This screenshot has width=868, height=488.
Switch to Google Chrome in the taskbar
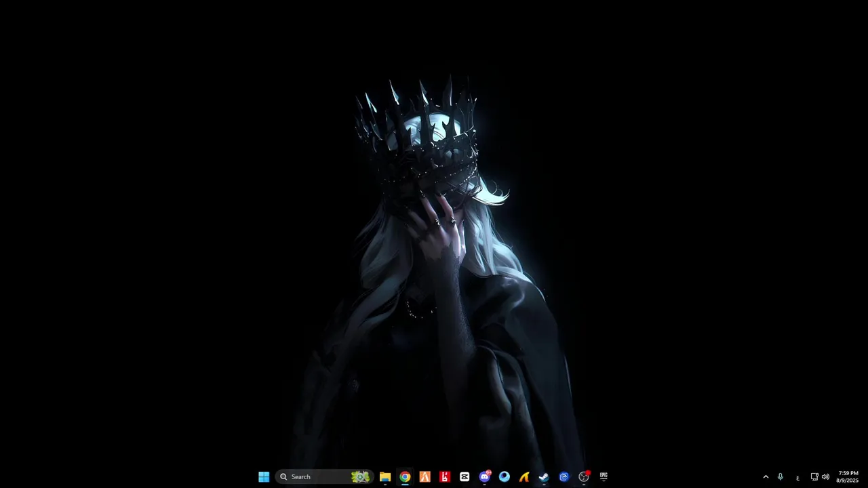tap(405, 476)
